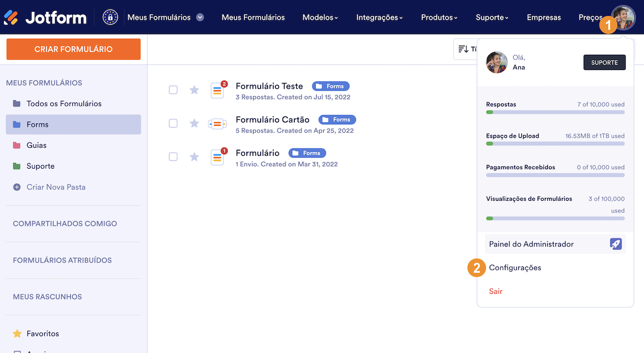Check the Formulário Teste checkbox
Screen dimensions: 644x353
coord(173,90)
